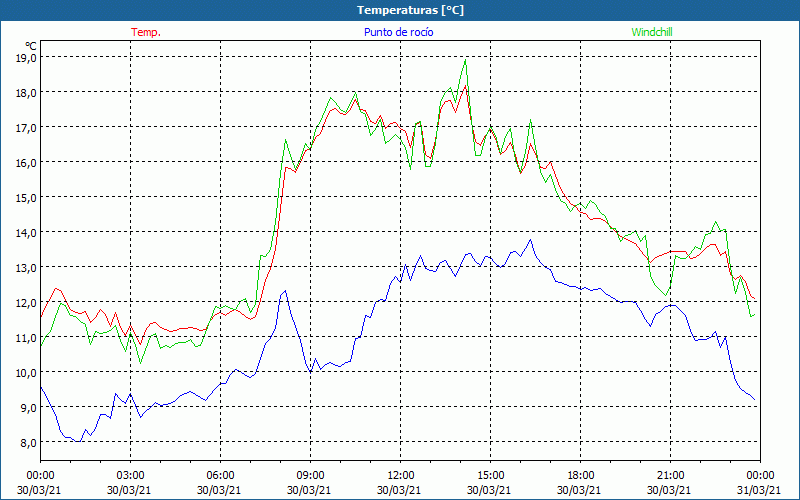Click the 11,0 y-axis value

coord(26,338)
